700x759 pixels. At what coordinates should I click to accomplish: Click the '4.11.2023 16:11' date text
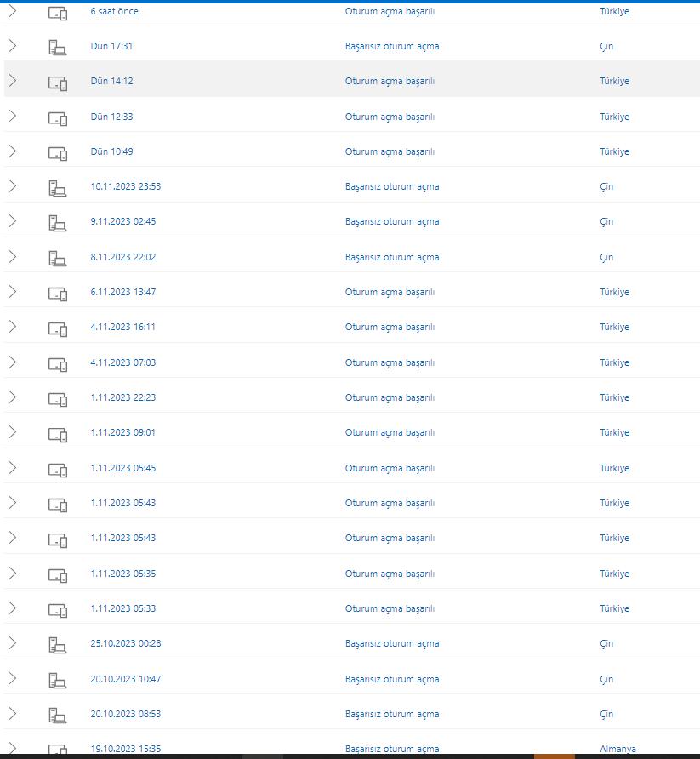(x=122, y=327)
